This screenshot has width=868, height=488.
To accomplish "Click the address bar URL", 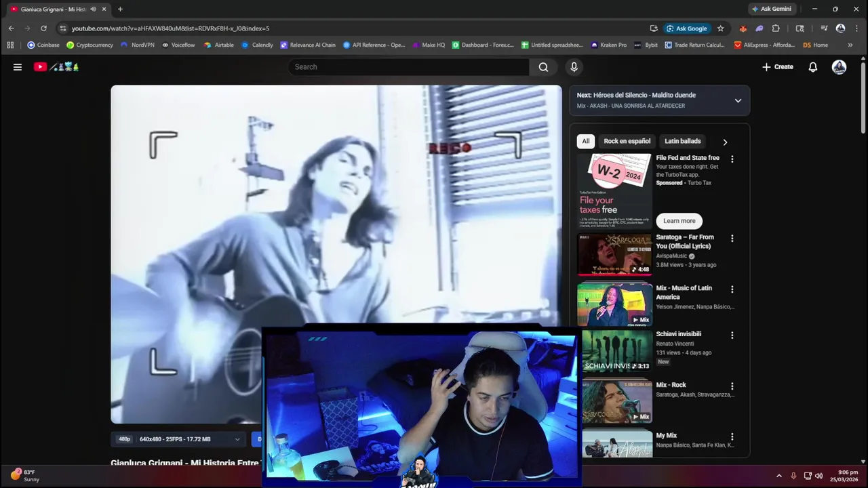I will point(170,28).
